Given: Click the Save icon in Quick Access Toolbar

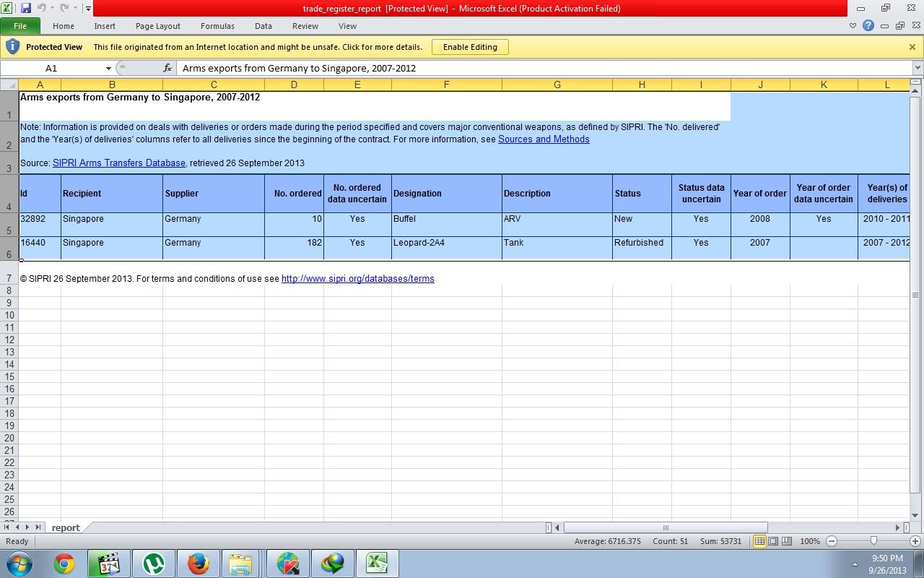Looking at the screenshot, I should [x=26, y=8].
